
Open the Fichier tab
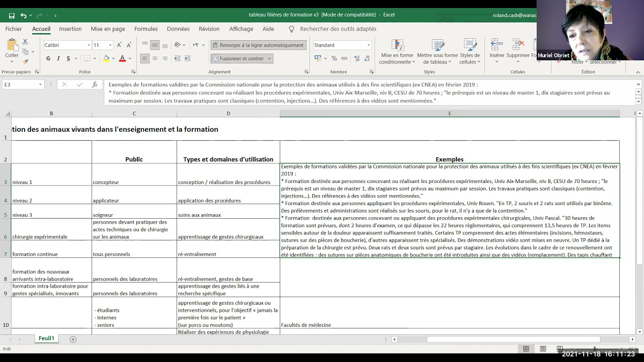14,29
